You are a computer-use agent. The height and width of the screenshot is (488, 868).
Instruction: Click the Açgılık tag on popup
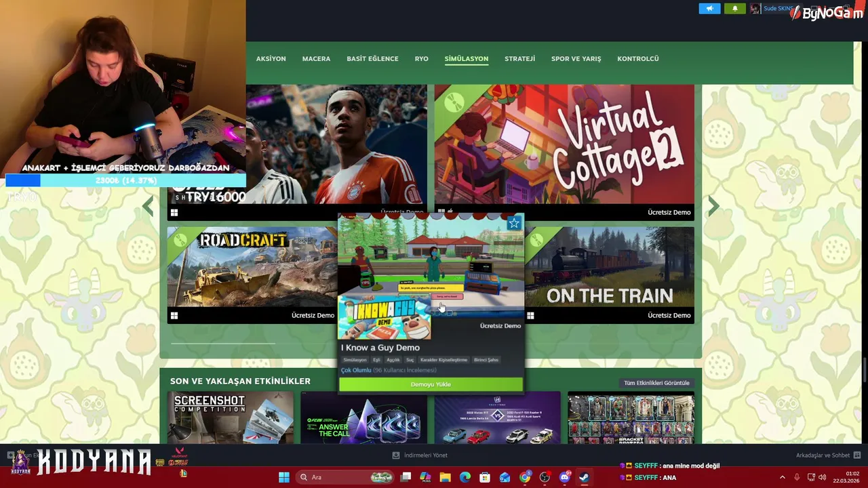pyautogui.click(x=393, y=360)
